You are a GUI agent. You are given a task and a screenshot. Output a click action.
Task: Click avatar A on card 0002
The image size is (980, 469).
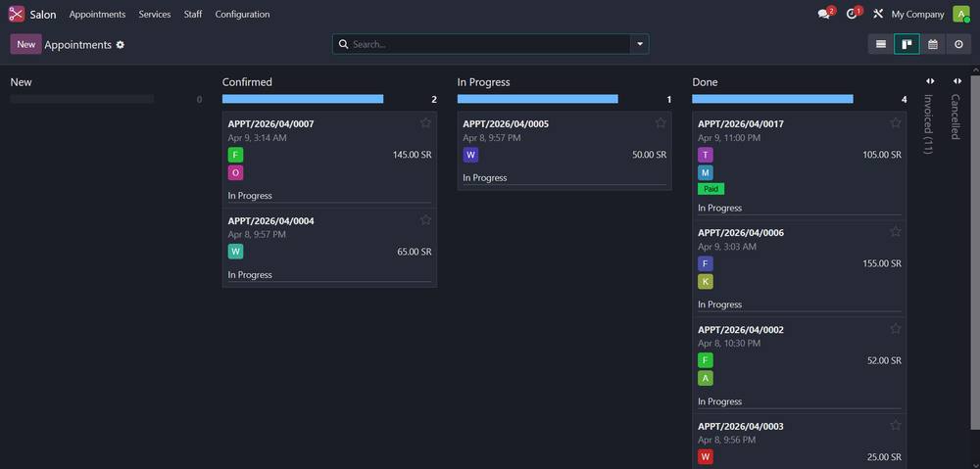[706, 379]
